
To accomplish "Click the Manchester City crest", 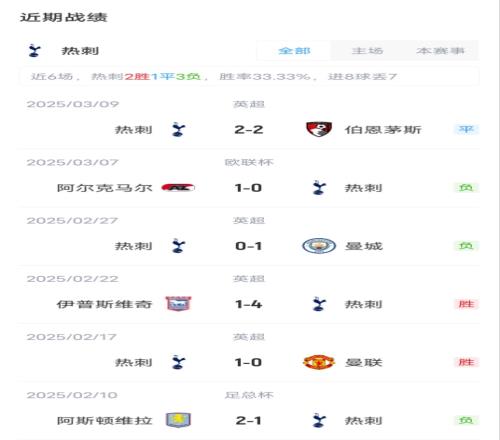I will tap(319, 246).
